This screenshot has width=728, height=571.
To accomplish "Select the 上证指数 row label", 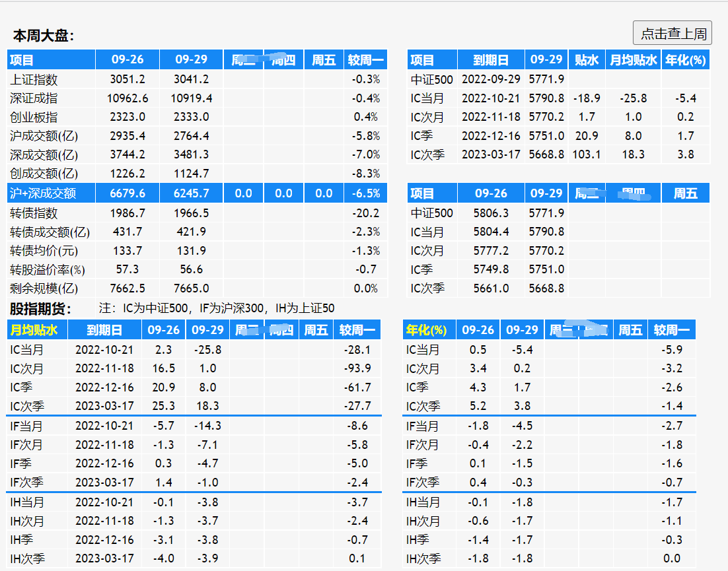I will 34,80.
